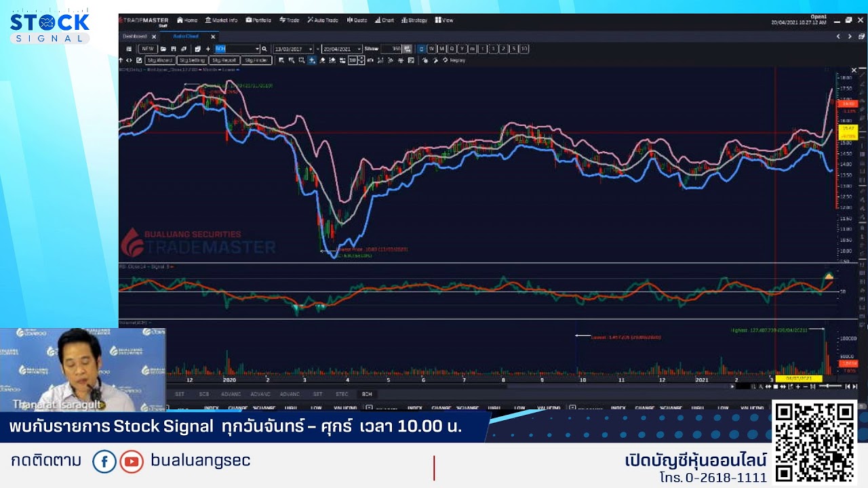The height and width of the screenshot is (488, 868).
Task: Click the window list icon at top right
Action: tap(860, 37)
